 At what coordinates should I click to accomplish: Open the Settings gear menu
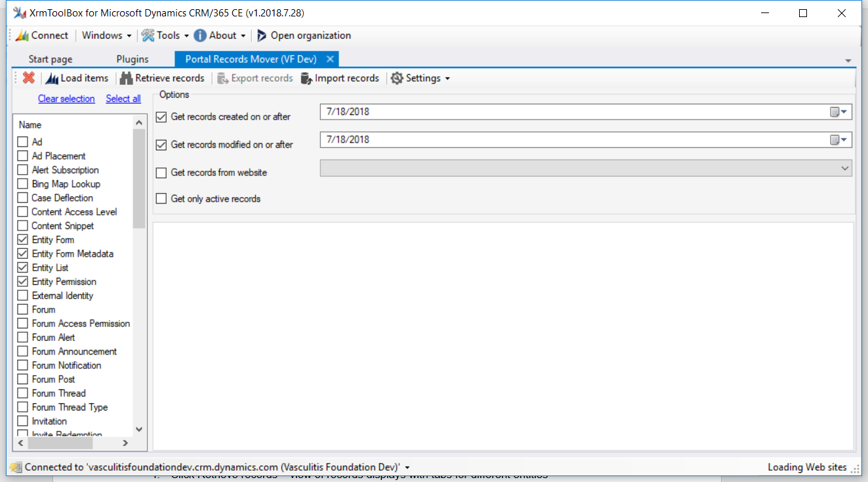[x=421, y=78]
